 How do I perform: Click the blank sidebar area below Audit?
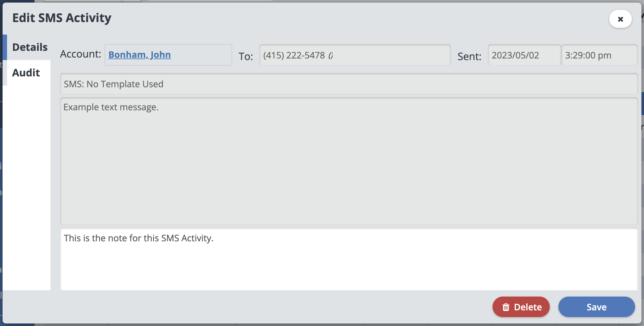pyautogui.click(x=27, y=185)
